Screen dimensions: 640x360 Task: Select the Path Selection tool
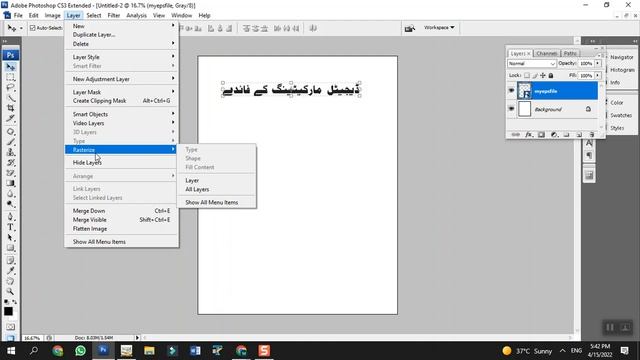click(x=11, y=238)
